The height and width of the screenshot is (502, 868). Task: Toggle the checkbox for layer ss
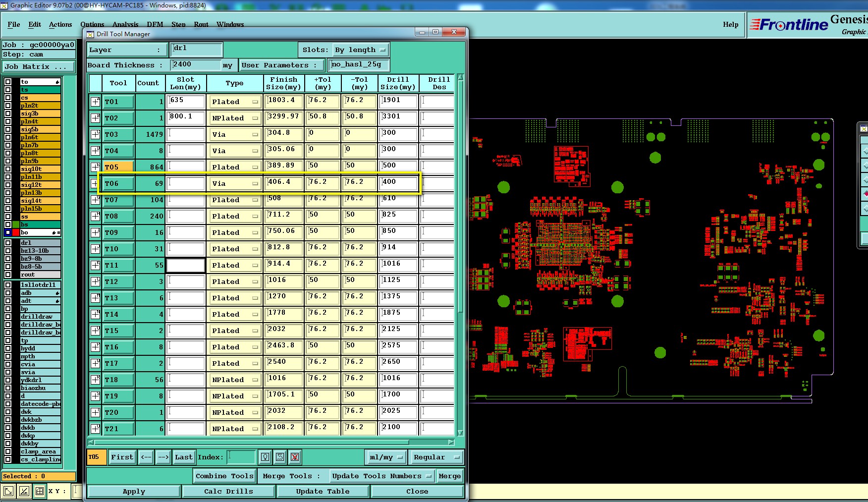click(x=8, y=217)
